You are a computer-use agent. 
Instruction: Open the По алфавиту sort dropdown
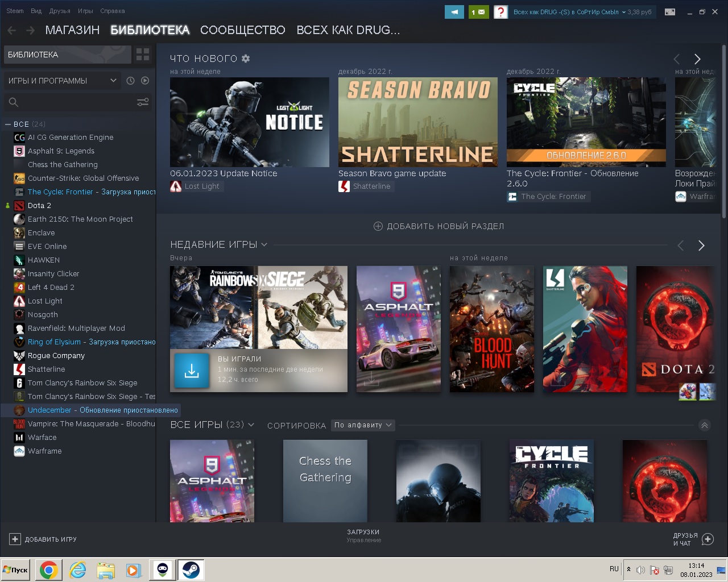tap(363, 425)
